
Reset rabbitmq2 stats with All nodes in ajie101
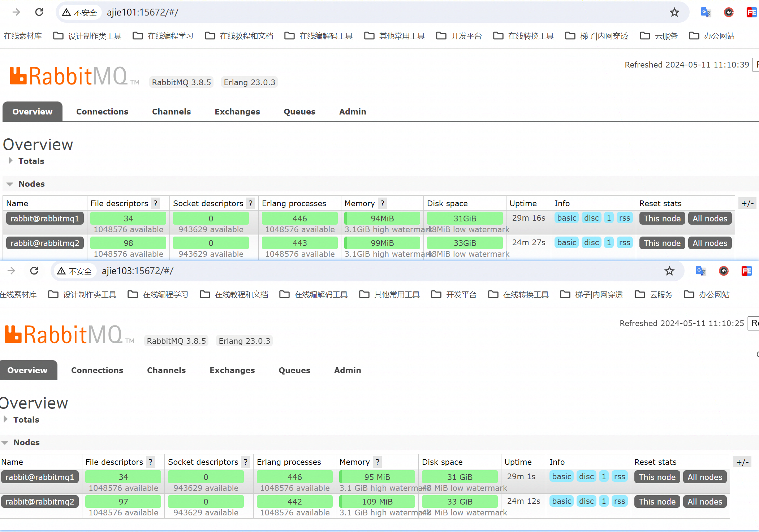[x=710, y=243]
